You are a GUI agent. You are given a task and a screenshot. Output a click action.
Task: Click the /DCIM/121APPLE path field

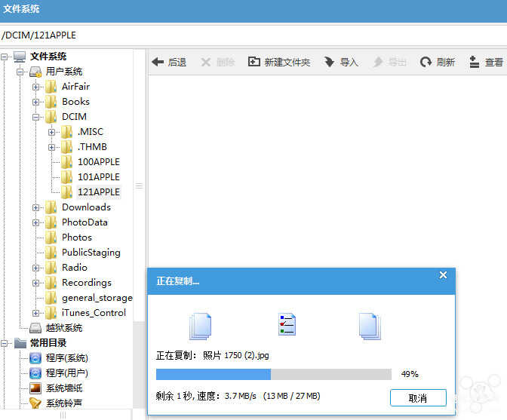(x=253, y=35)
